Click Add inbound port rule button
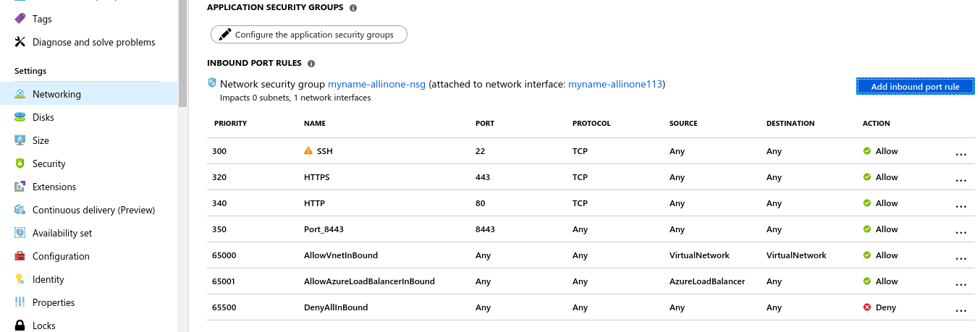The width and height of the screenshot is (980, 332). pyautogui.click(x=915, y=86)
